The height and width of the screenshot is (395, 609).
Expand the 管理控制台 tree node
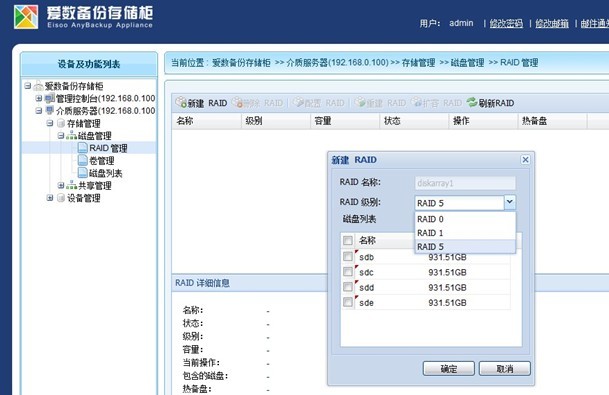point(38,98)
